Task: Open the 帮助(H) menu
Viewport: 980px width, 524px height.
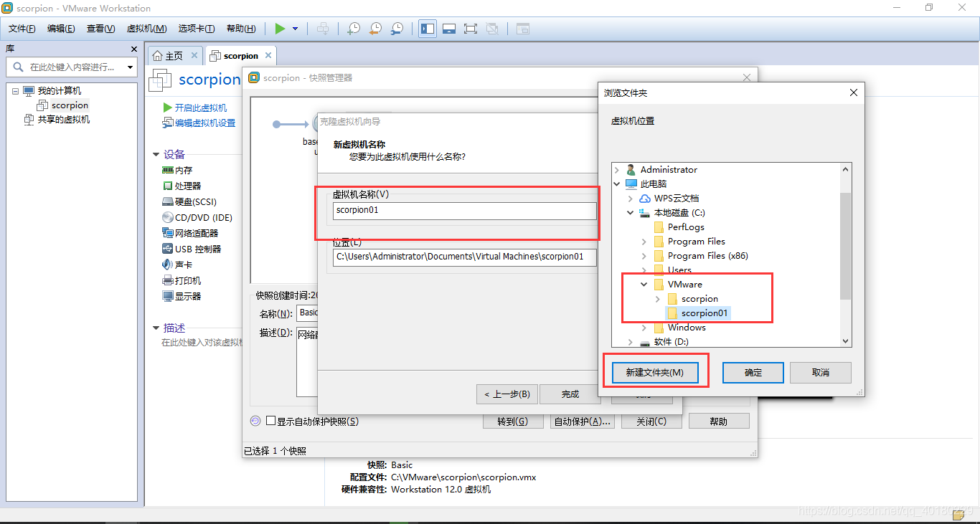Action: point(241,29)
